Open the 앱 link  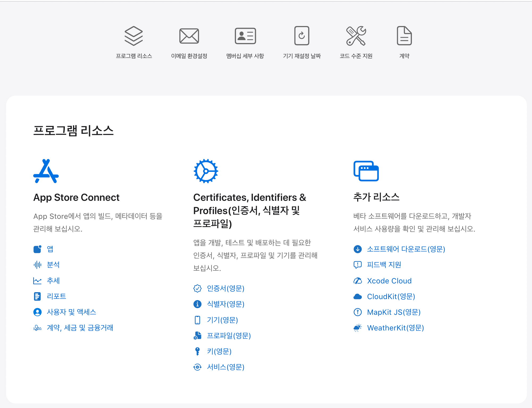pyautogui.click(x=50, y=249)
